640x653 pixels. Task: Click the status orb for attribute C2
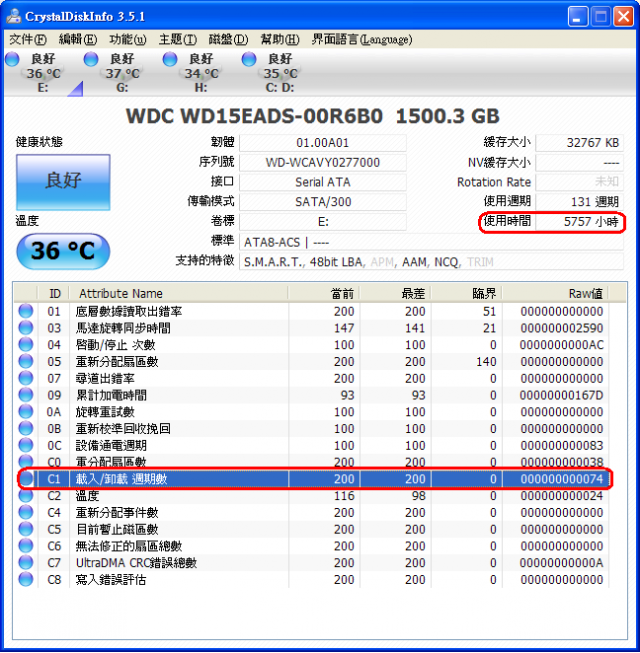pos(26,496)
